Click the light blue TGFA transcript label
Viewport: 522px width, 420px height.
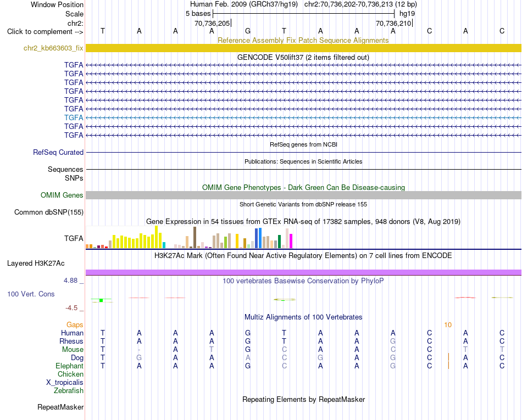74,117
